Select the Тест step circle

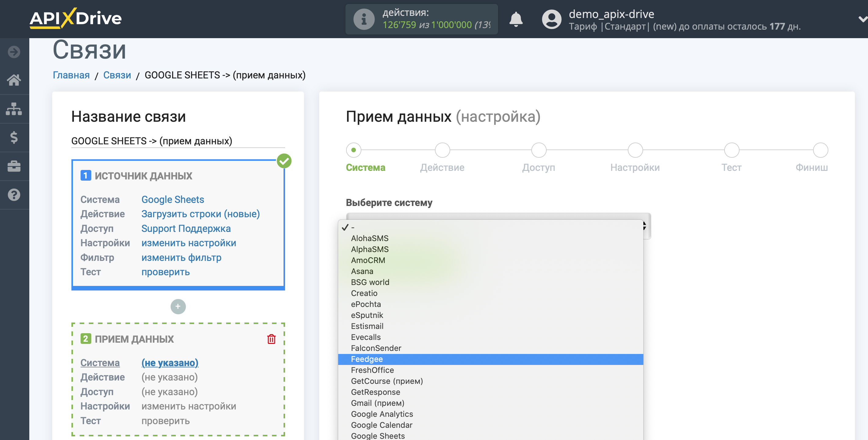(732, 150)
